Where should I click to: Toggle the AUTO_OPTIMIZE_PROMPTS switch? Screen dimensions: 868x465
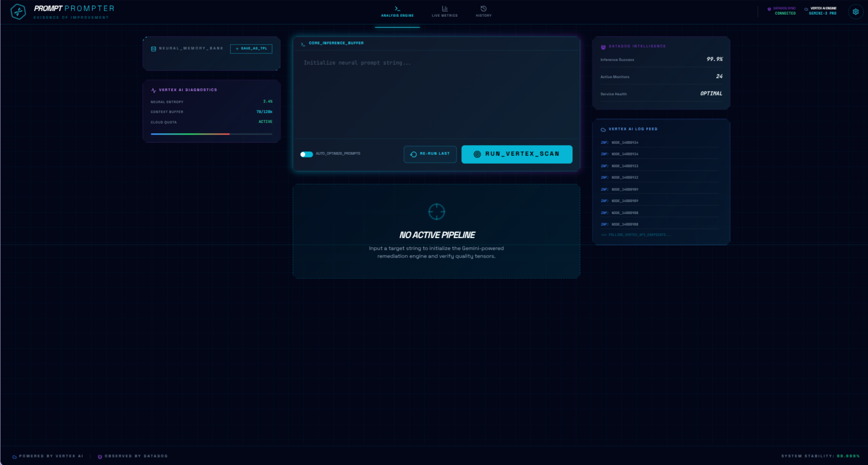306,154
